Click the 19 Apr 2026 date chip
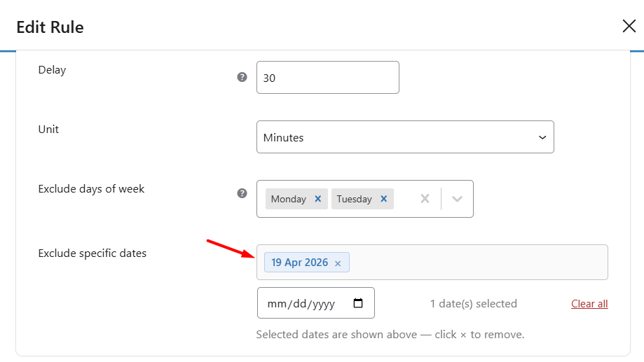Viewport: 644px width, 362px height. click(x=299, y=263)
